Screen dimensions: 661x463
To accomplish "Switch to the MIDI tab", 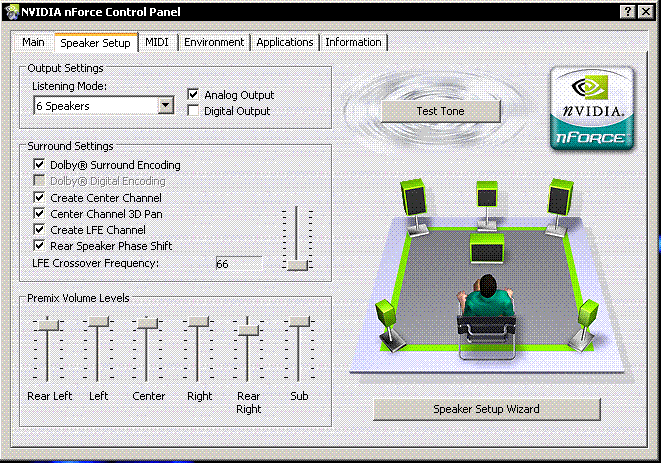I will click(157, 42).
